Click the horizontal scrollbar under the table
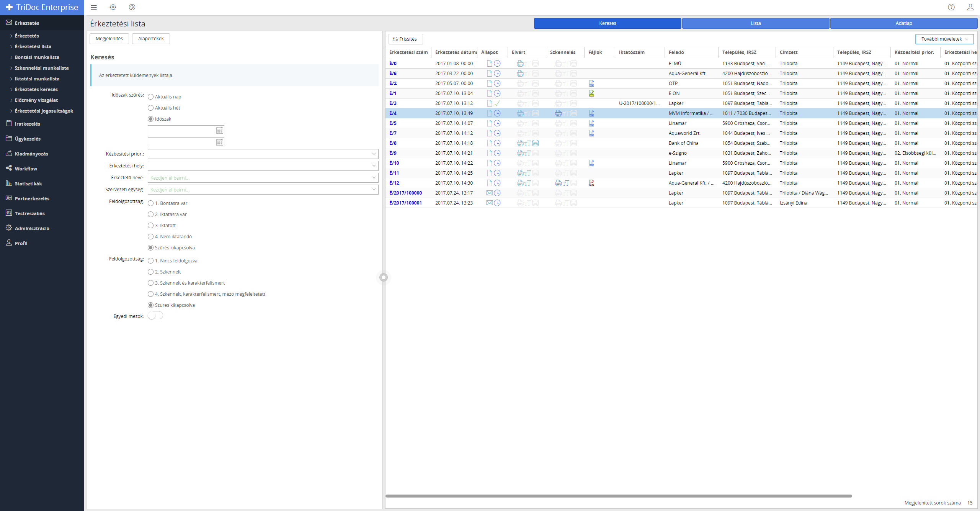 pos(618,496)
